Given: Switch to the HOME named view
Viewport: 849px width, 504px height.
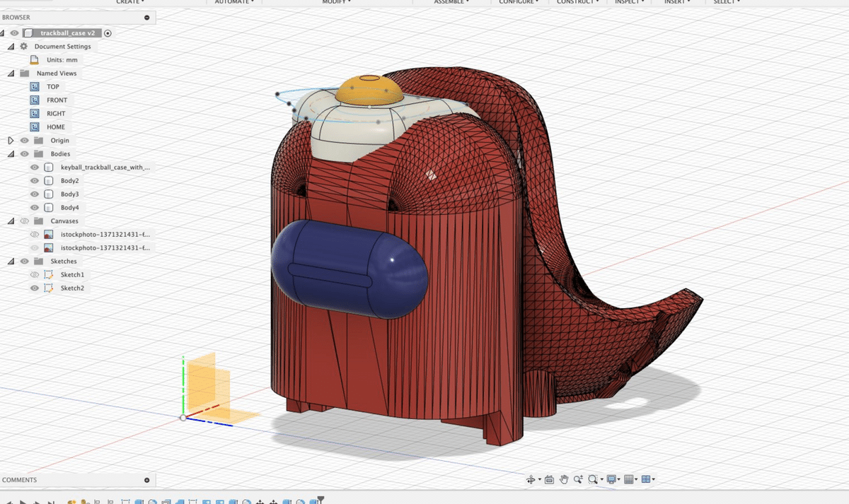Looking at the screenshot, I should [56, 127].
